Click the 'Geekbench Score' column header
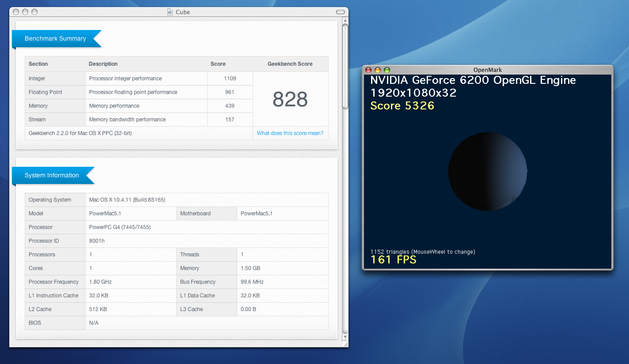The image size is (629, 364). pos(290,64)
